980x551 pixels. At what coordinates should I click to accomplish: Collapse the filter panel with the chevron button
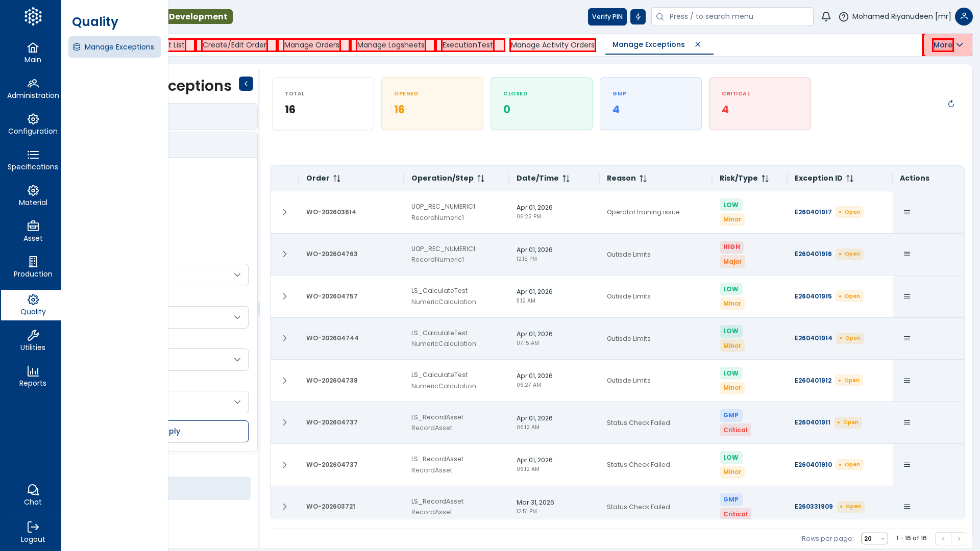tap(246, 84)
